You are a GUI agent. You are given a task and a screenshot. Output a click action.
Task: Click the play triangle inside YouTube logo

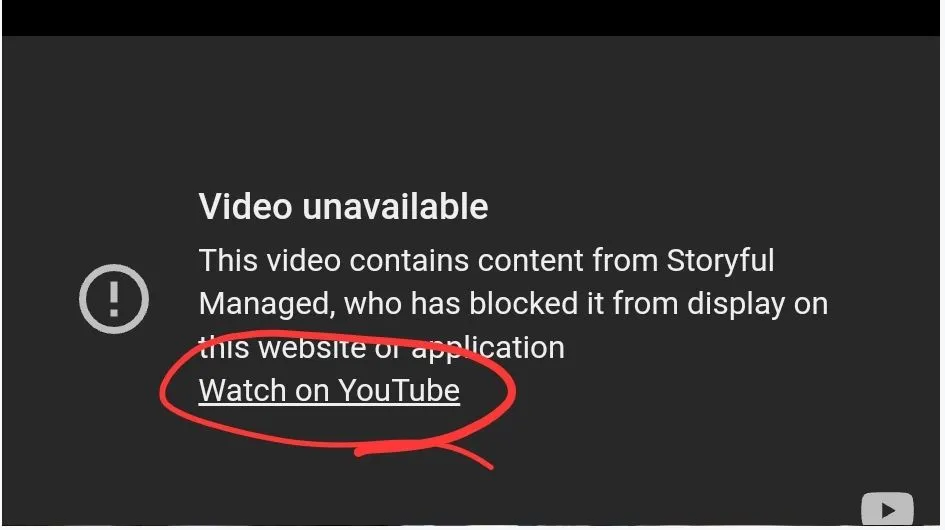coord(888,511)
